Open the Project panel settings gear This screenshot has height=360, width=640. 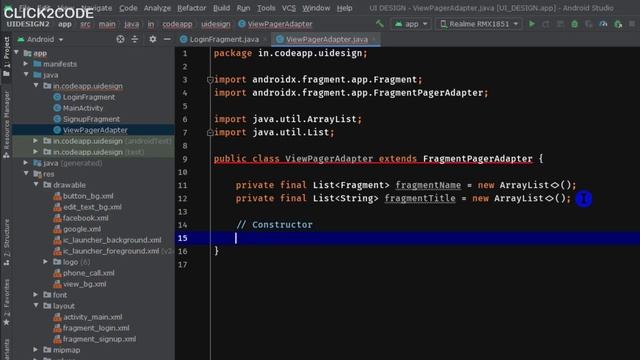tap(152, 39)
